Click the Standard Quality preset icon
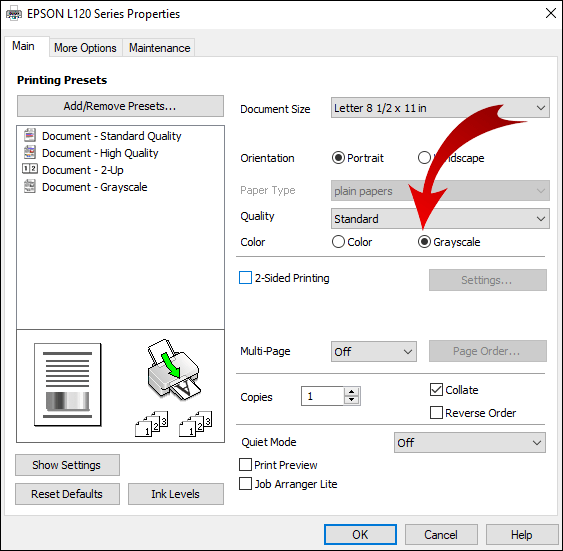Image resolution: width=563 pixels, height=551 pixels. coord(30,135)
